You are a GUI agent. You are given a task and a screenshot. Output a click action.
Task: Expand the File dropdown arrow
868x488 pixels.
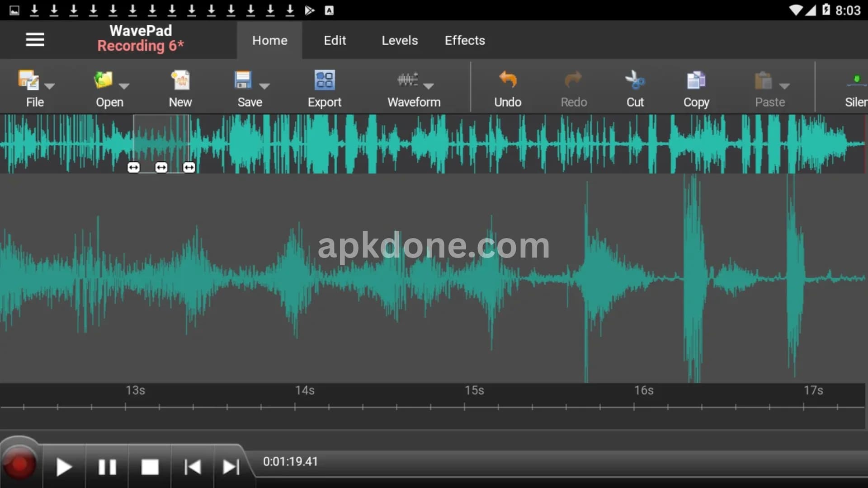pyautogui.click(x=50, y=86)
